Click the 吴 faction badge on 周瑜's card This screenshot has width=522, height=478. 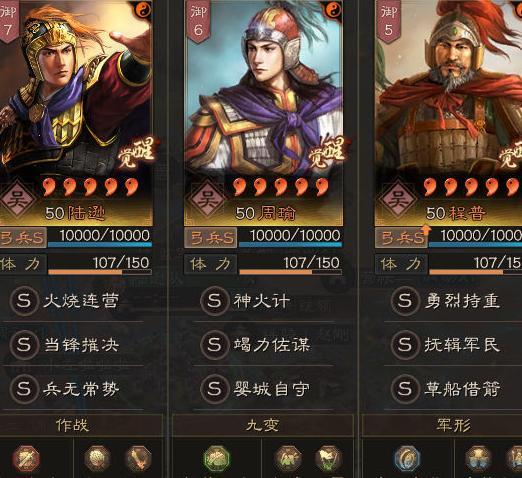click(208, 199)
